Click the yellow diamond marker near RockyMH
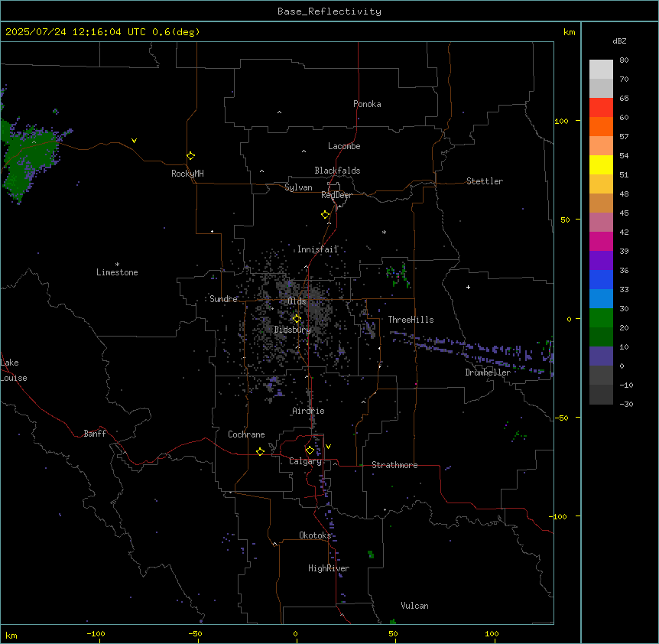This screenshot has width=659, height=644. [x=191, y=156]
